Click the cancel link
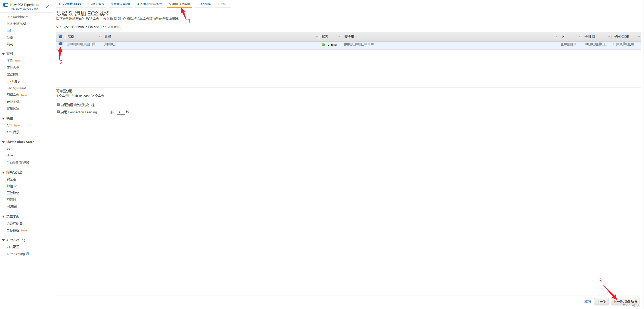This screenshot has height=309, width=644. click(588, 301)
